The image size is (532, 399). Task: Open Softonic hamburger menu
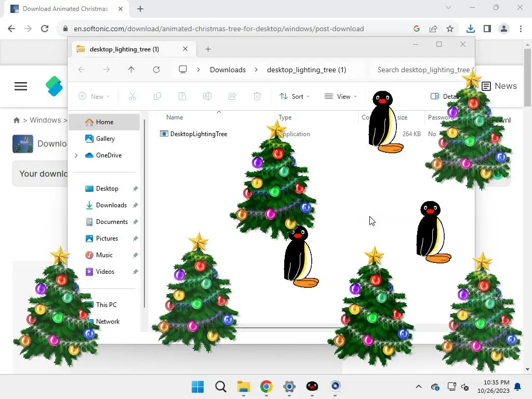pyautogui.click(x=21, y=86)
